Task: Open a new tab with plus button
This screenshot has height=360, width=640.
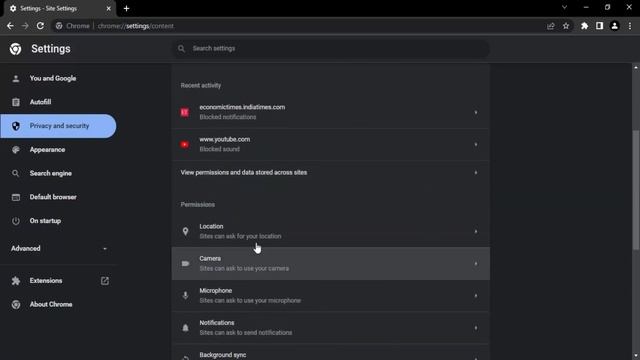Action: 126,9
